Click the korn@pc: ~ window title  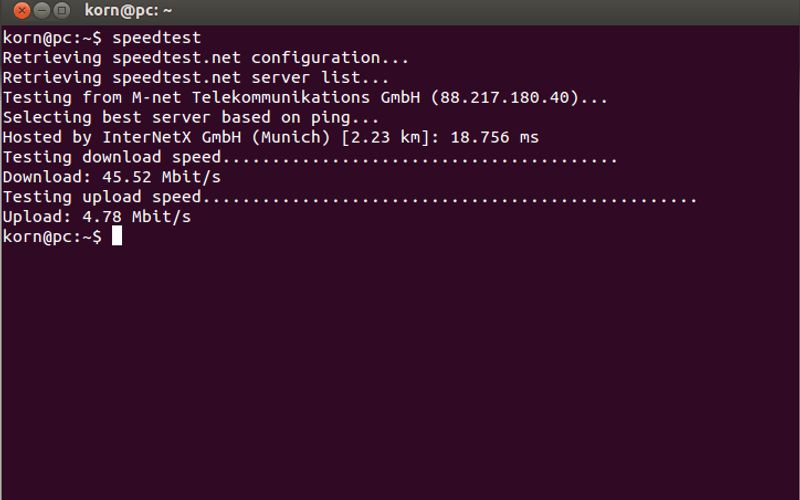(130, 11)
